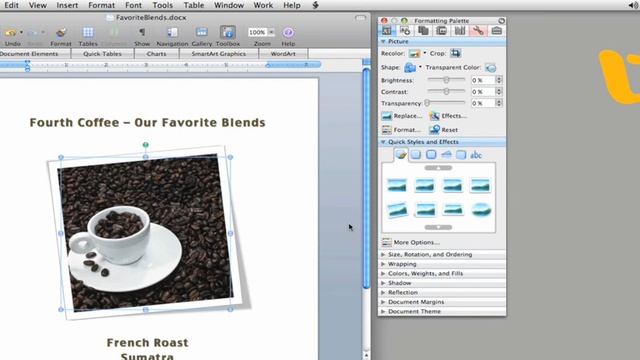Click the Recolor picture icon

coord(414,53)
